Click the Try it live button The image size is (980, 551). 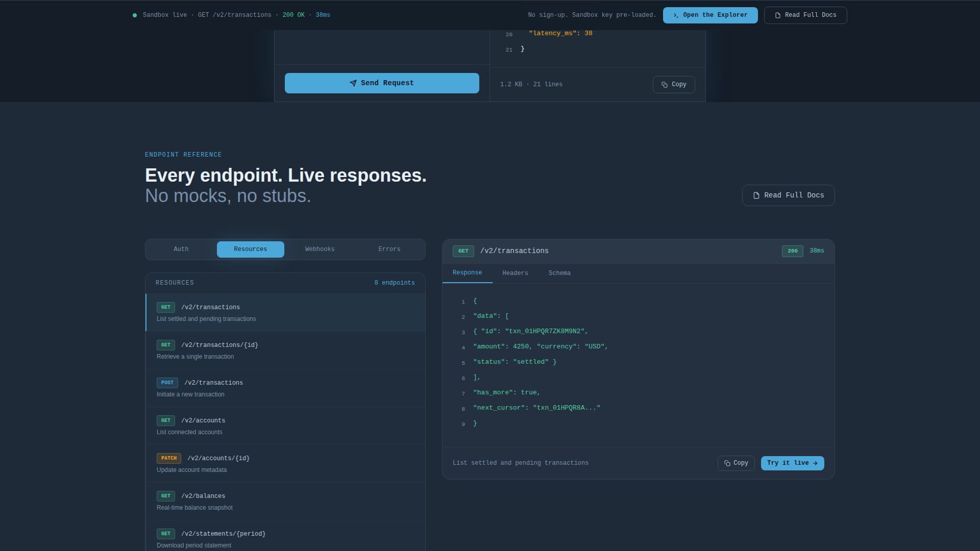(793, 463)
